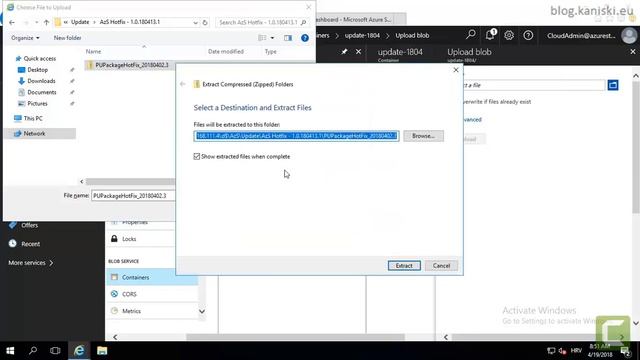The image size is (640, 360).
Task: Select Downloads in navigation pane
Action: coord(41,81)
